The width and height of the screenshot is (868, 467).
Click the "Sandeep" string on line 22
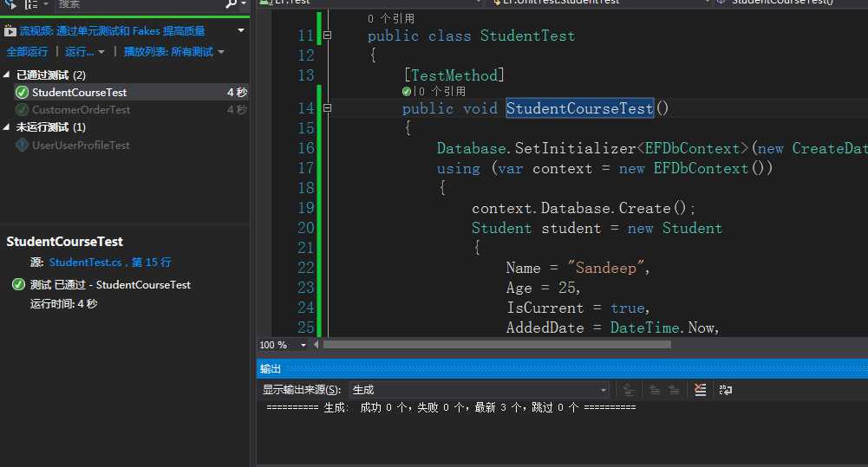tap(605, 268)
